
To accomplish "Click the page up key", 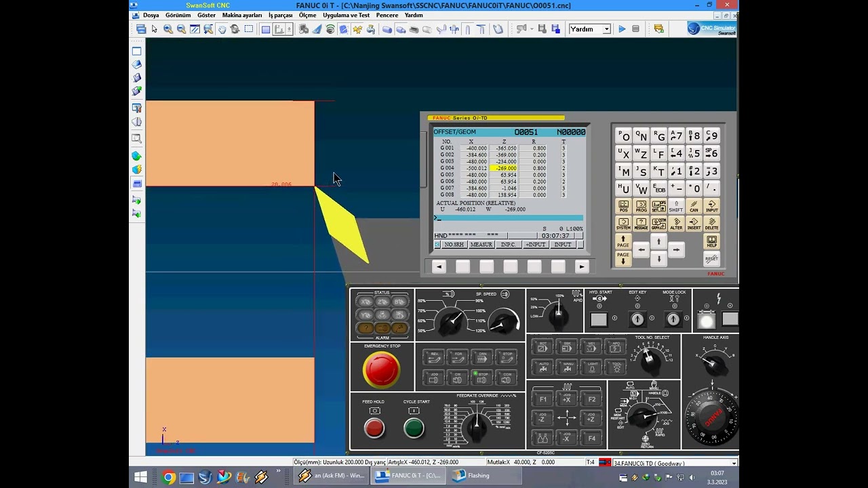I will coord(623,241).
